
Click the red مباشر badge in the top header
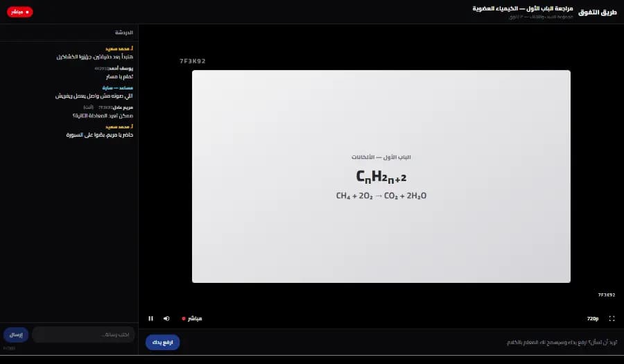click(19, 12)
